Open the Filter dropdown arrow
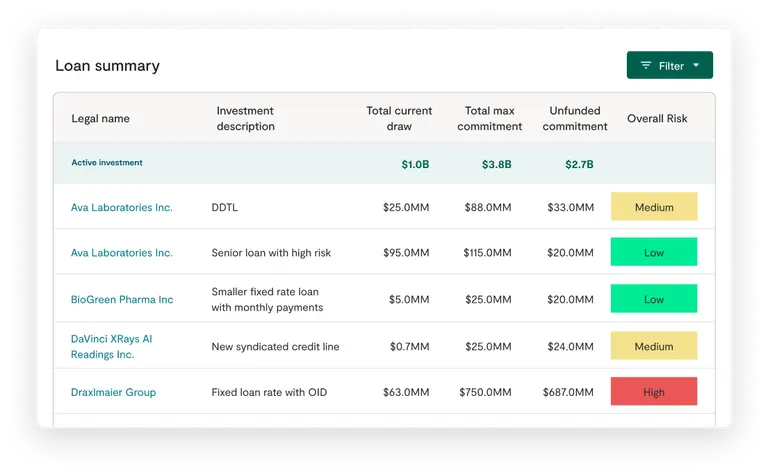Screen dimensions: 768x473 coord(696,65)
